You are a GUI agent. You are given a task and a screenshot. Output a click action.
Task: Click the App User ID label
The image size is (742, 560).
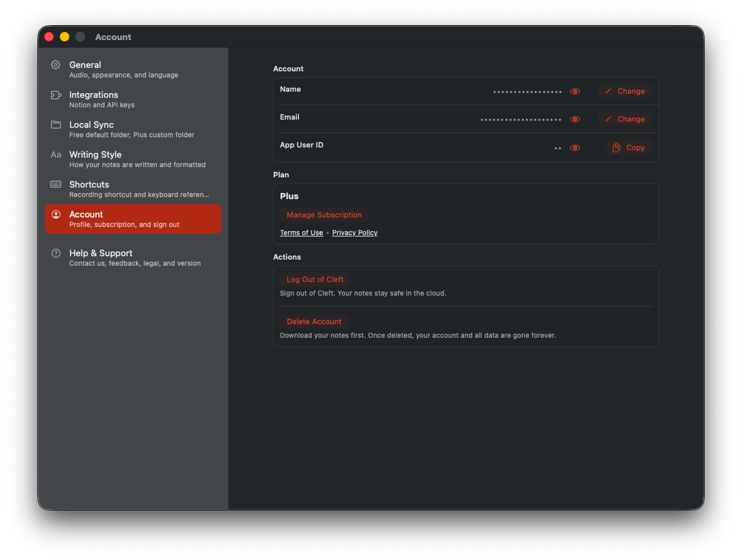pos(302,145)
